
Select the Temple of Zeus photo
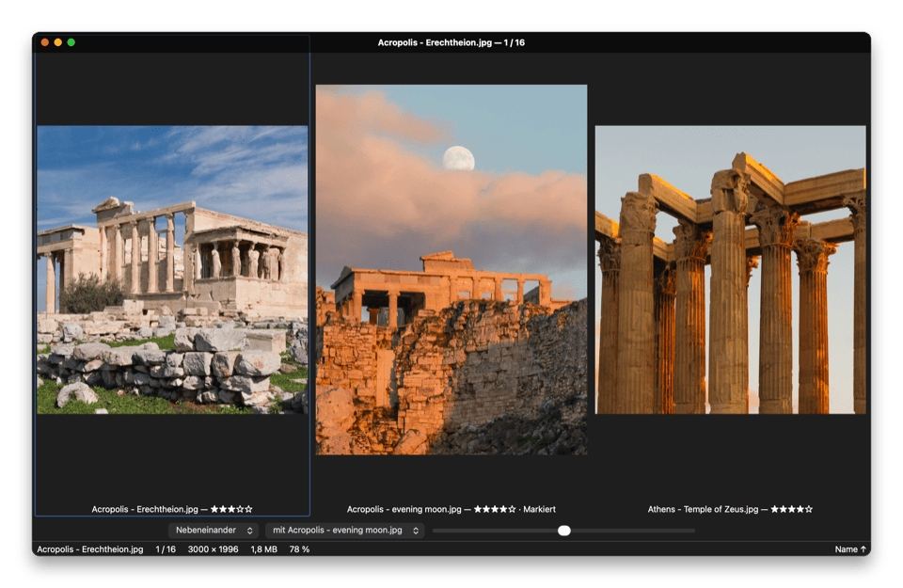(730, 269)
